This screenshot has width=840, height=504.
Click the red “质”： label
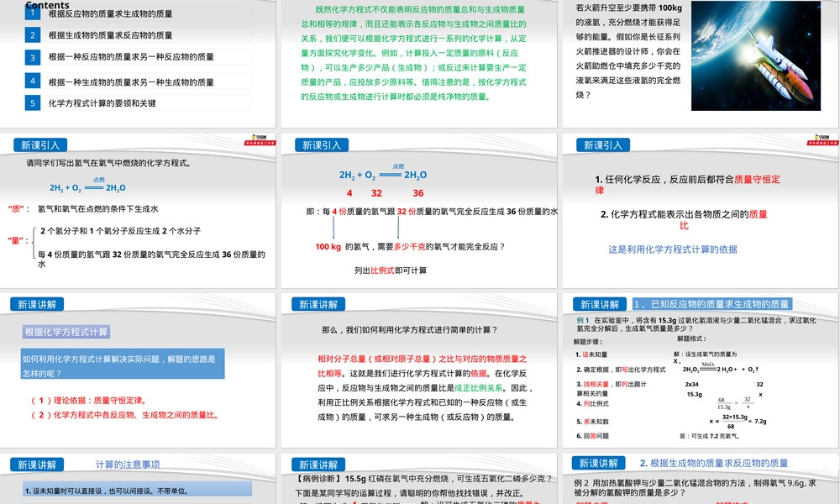(x=18, y=209)
